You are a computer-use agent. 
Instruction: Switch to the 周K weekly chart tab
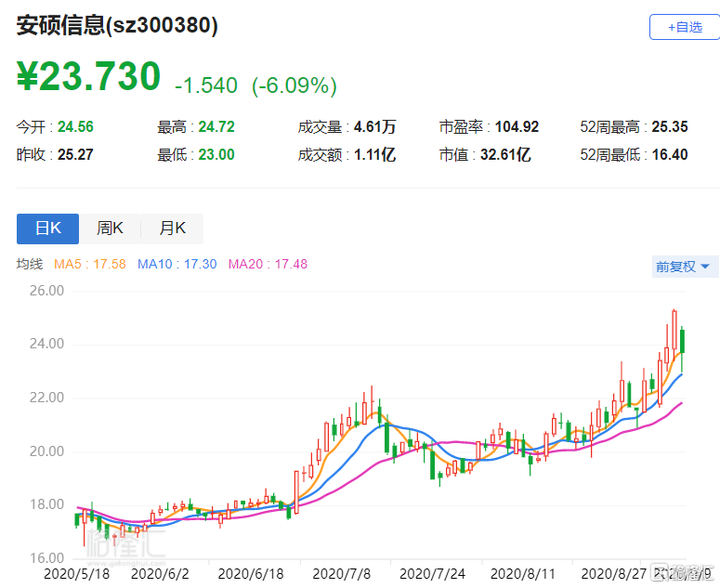[x=110, y=229]
